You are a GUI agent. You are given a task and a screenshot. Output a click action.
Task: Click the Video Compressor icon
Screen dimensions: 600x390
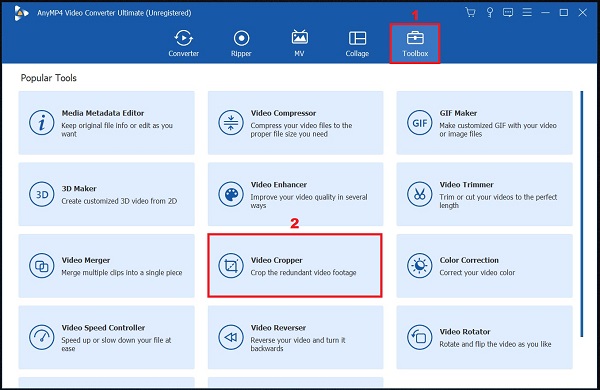pos(231,123)
